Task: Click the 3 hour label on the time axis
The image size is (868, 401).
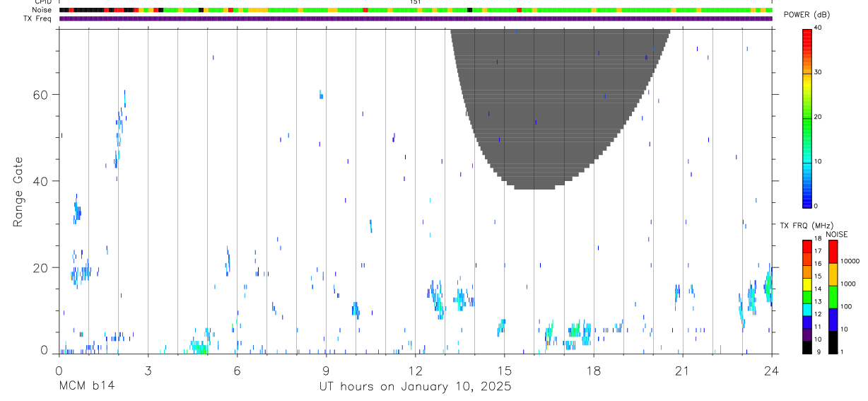Action: [148, 369]
